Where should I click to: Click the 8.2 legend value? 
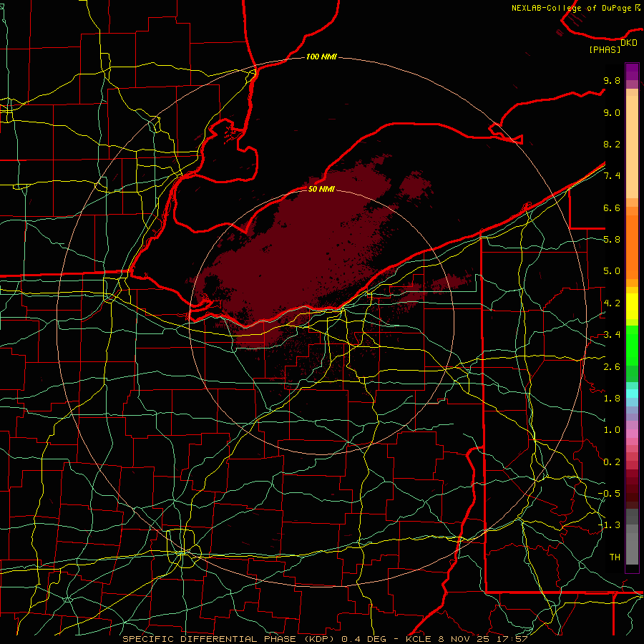612,144
